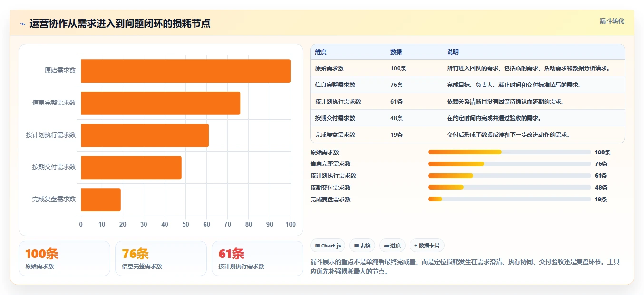Screen dimensions: 644x295
Task: Click the 信息完整需求数 progress bar
Action: 509,164
